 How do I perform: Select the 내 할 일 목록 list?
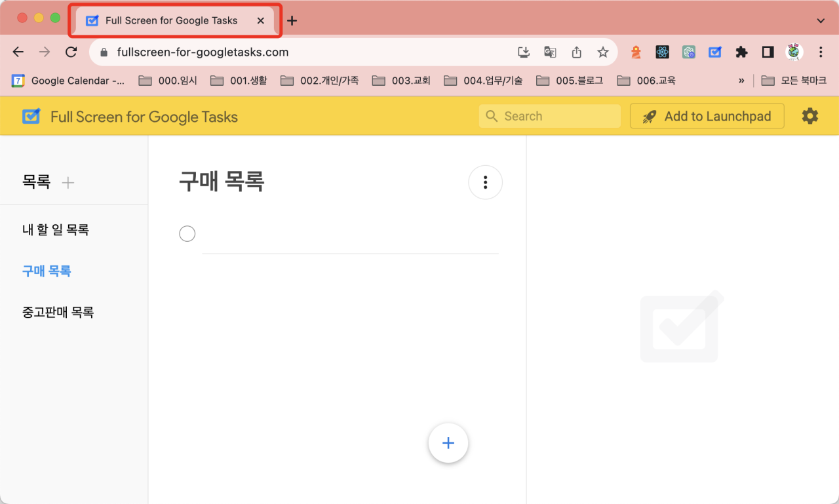(x=56, y=229)
